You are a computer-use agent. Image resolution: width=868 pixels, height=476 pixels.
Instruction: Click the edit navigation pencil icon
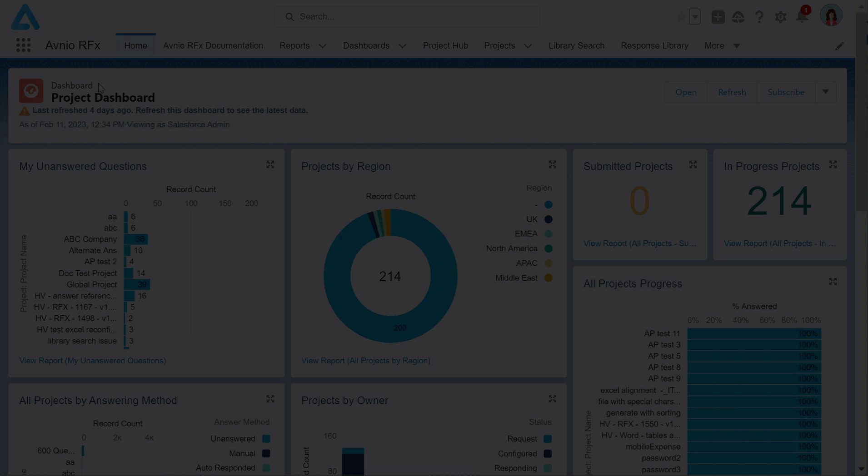coord(839,46)
